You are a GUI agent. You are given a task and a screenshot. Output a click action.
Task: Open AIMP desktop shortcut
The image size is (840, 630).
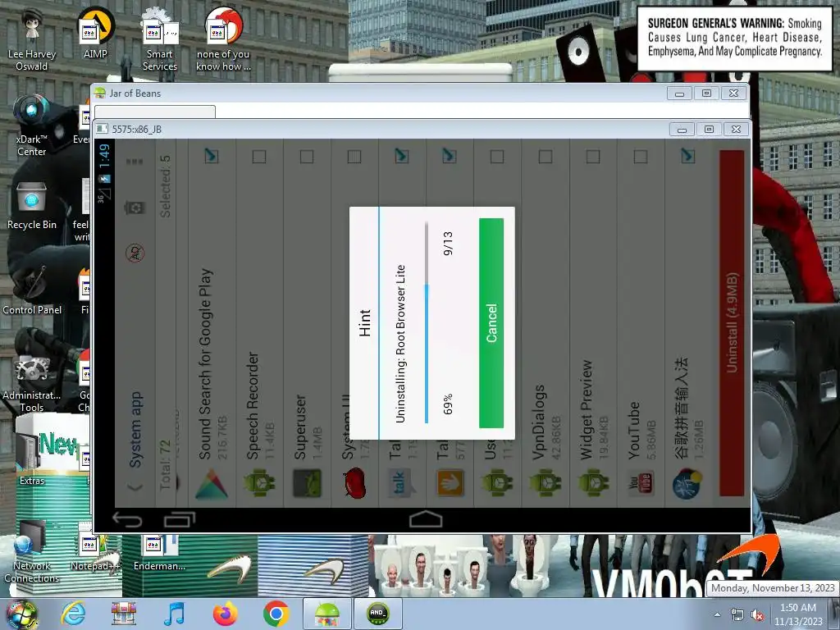click(x=95, y=33)
